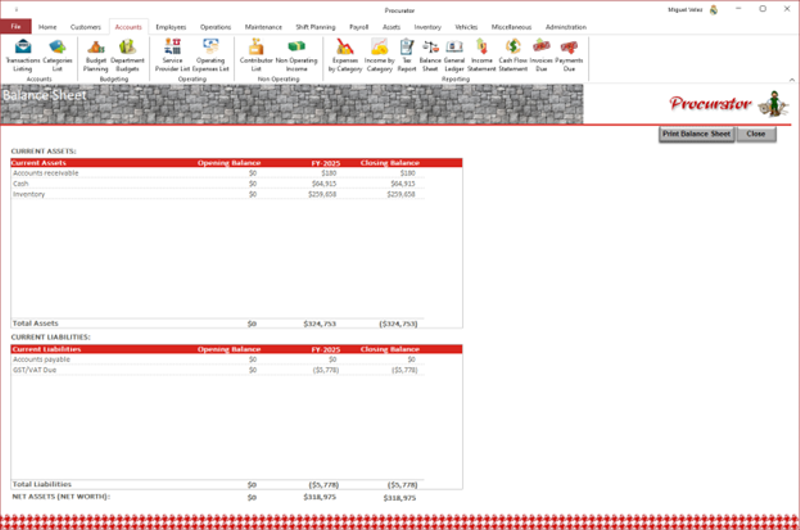Open the Service Provider List
The width and height of the screenshot is (800, 530).
click(x=172, y=53)
